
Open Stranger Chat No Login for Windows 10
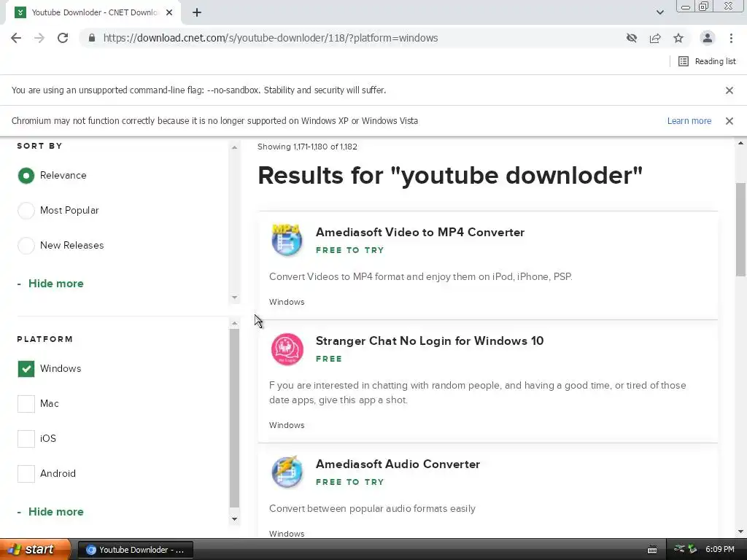tap(429, 341)
